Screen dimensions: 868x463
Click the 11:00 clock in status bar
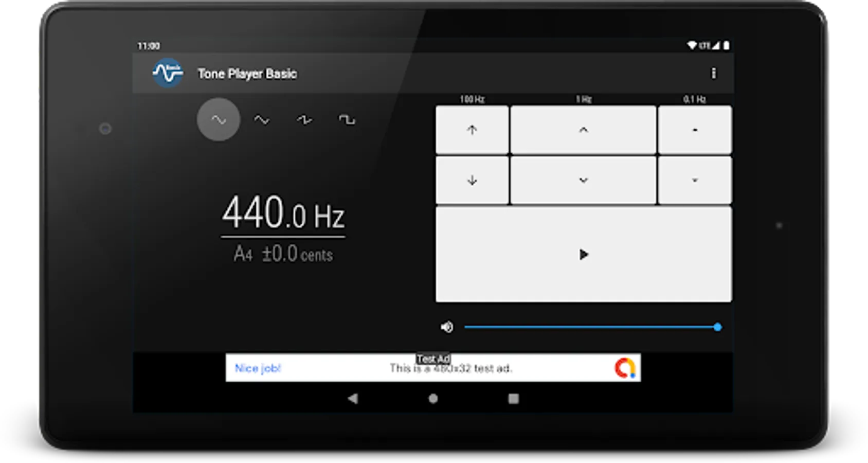point(149,46)
